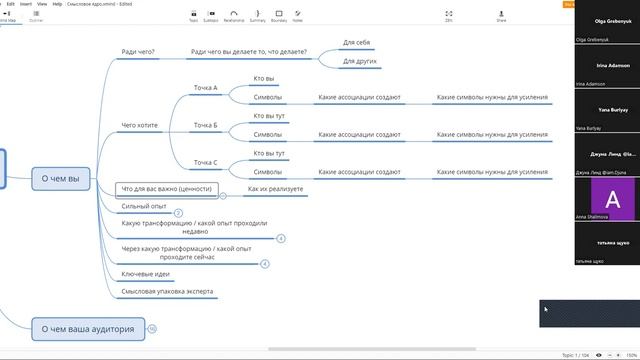Select 'Ради чего вы делаете то, что делаете?' topic
The width and height of the screenshot is (640, 360).
point(249,52)
